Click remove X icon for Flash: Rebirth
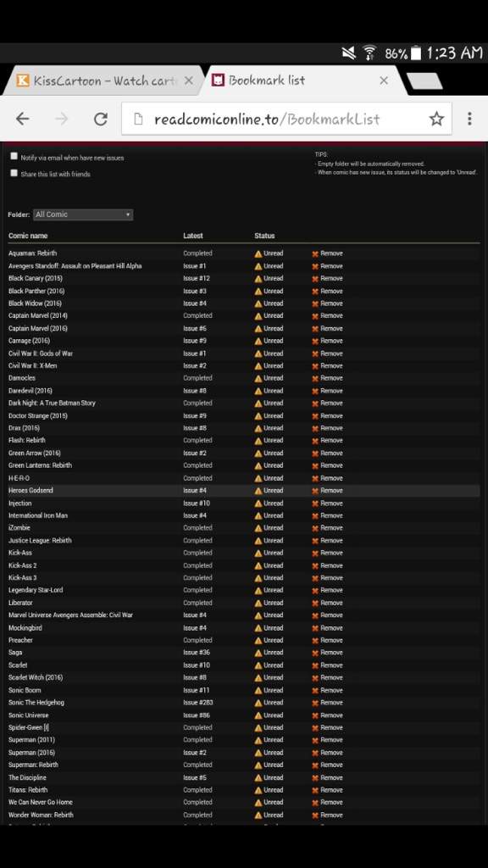Image resolution: width=488 pixels, height=868 pixels. tap(315, 441)
